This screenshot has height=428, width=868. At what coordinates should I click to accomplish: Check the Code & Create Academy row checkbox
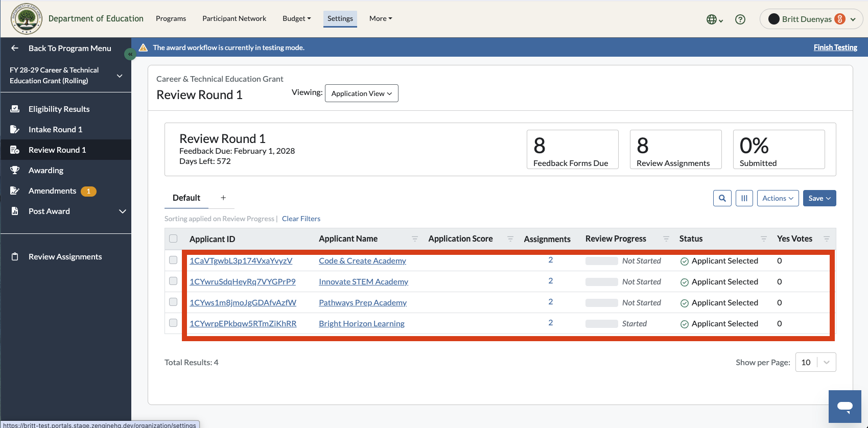pyautogui.click(x=173, y=260)
